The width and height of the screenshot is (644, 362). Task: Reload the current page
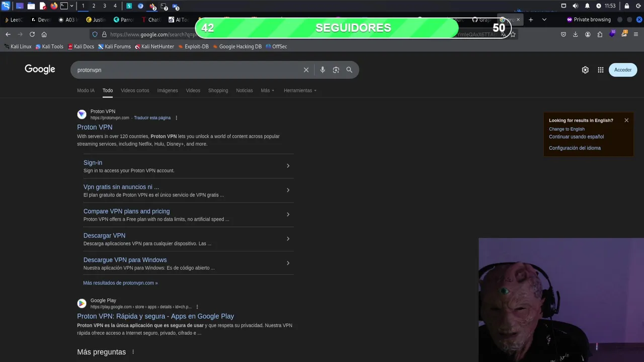[32, 34]
